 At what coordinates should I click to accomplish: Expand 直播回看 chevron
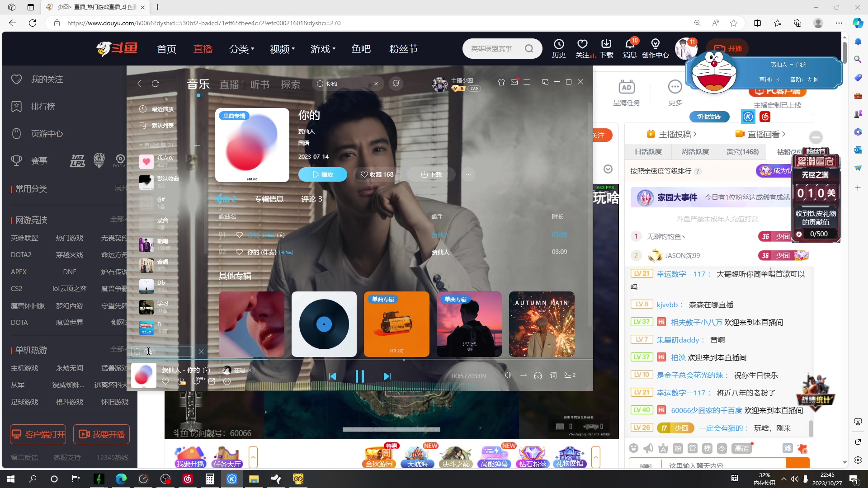(x=783, y=134)
